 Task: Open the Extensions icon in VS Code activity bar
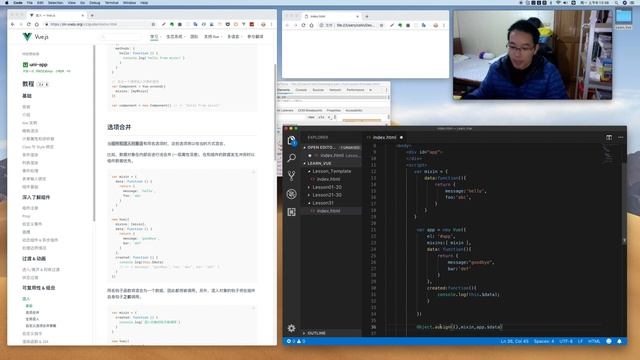(x=291, y=212)
